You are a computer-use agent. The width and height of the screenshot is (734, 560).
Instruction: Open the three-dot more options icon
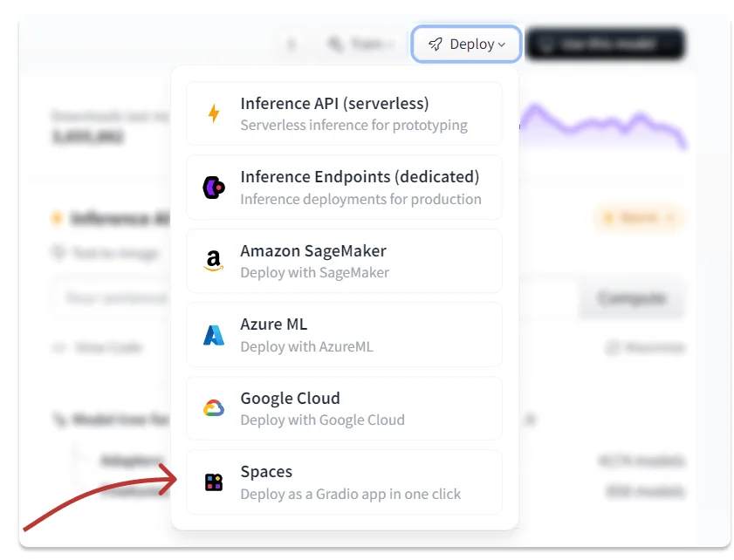[292, 44]
